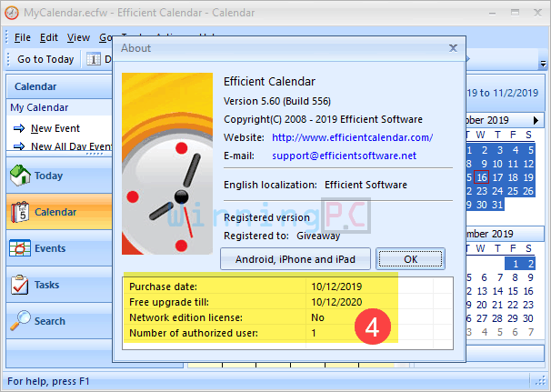Click Go to Today toolbar button
Screen dimensions: 551x392
point(45,59)
